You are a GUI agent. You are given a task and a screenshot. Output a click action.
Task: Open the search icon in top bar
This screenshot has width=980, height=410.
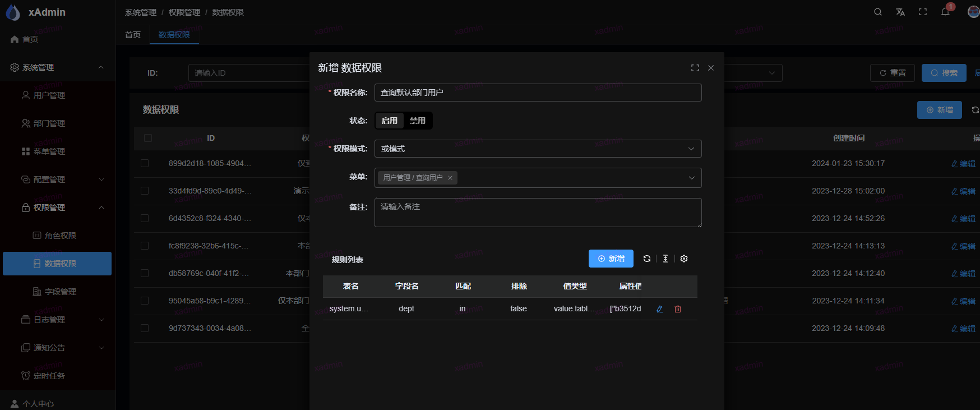point(878,12)
